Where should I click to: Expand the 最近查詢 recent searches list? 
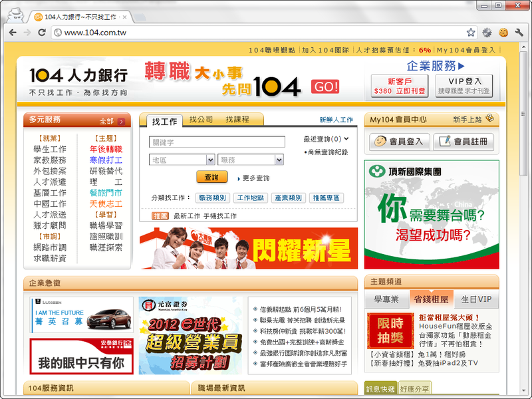tap(346, 139)
